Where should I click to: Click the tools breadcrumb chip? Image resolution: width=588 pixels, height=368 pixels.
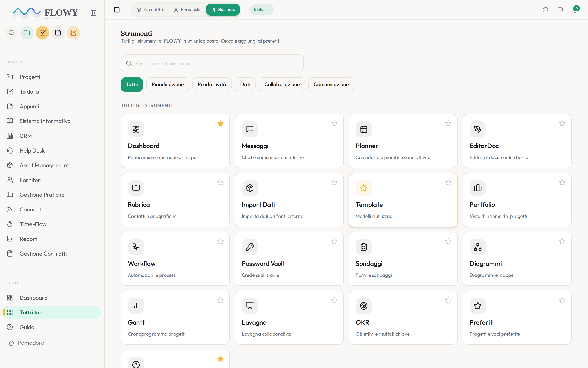[x=261, y=10]
